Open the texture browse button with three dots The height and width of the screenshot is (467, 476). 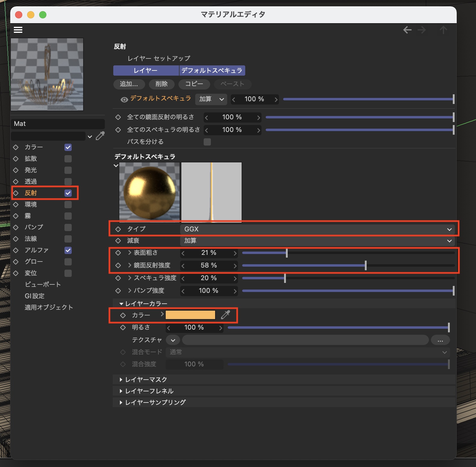click(440, 340)
